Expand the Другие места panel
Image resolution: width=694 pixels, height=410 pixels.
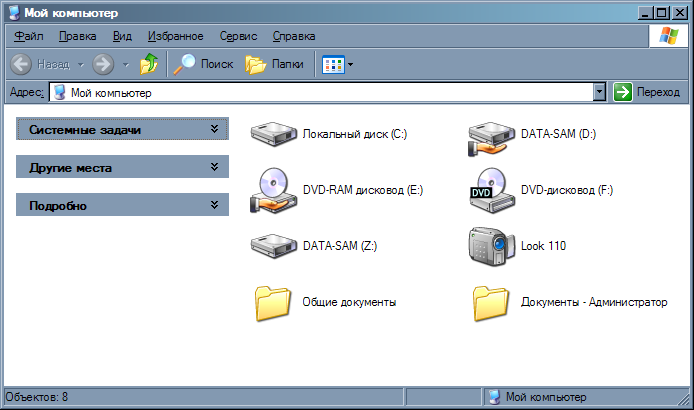tap(122, 167)
